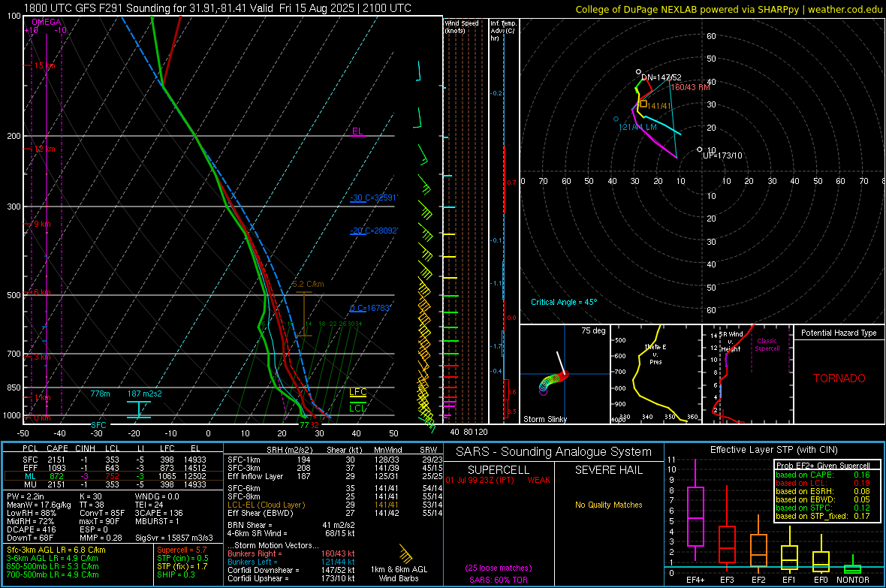Screen dimensions: 886x588
Task: Click the 'Wind Speed (knots)' panel header
Action: [462, 27]
